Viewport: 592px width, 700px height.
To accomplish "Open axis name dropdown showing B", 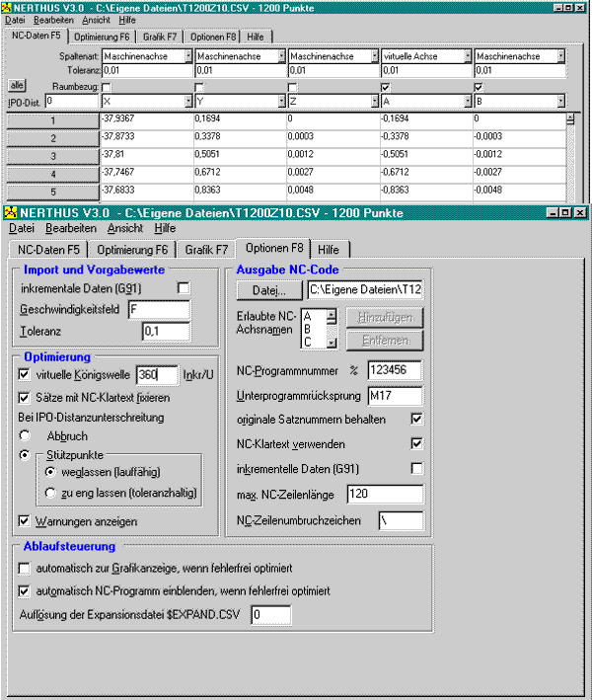I will [x=560, y=102].
